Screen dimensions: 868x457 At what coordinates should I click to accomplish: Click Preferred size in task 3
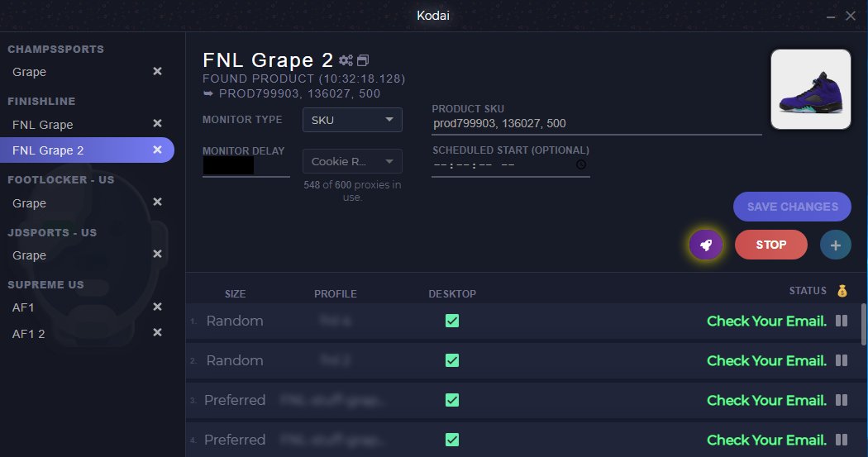[235, 400]
